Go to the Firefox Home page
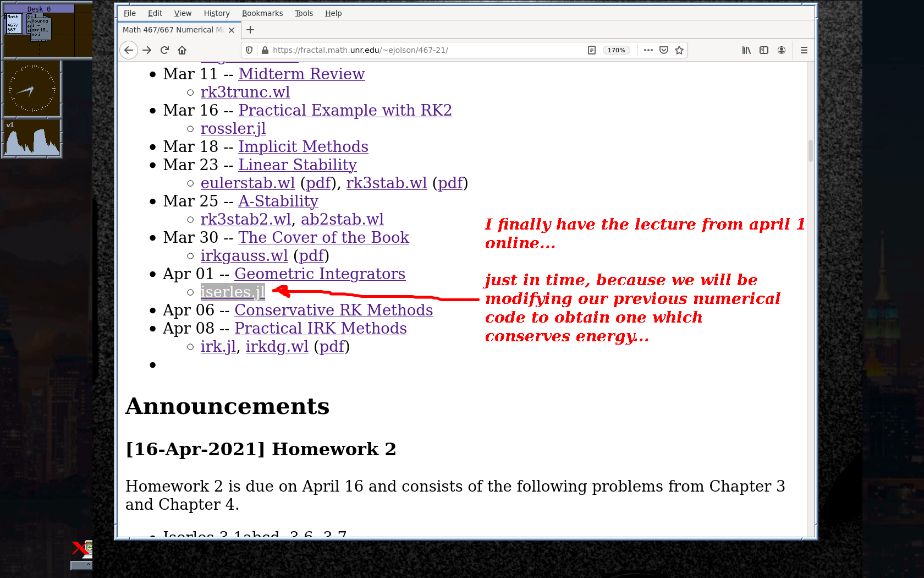924x578 pixels. point(182,50)
